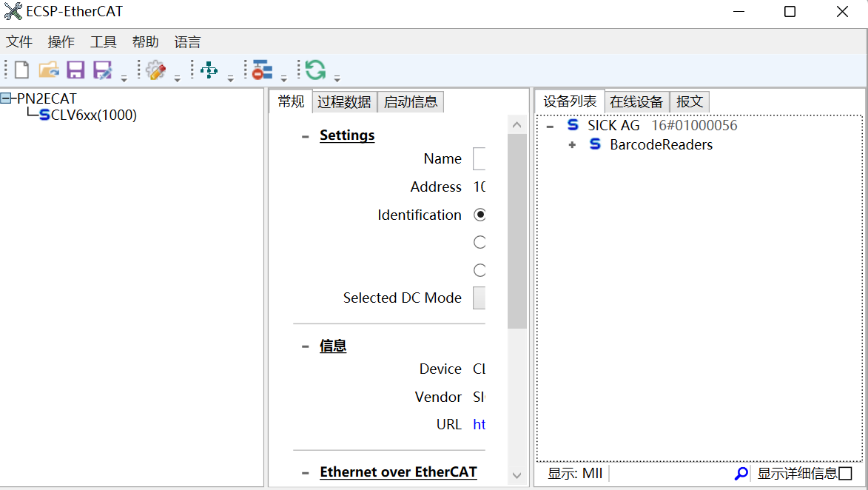Click the Name input field
The image size is (868, 490).
[480, 159]
